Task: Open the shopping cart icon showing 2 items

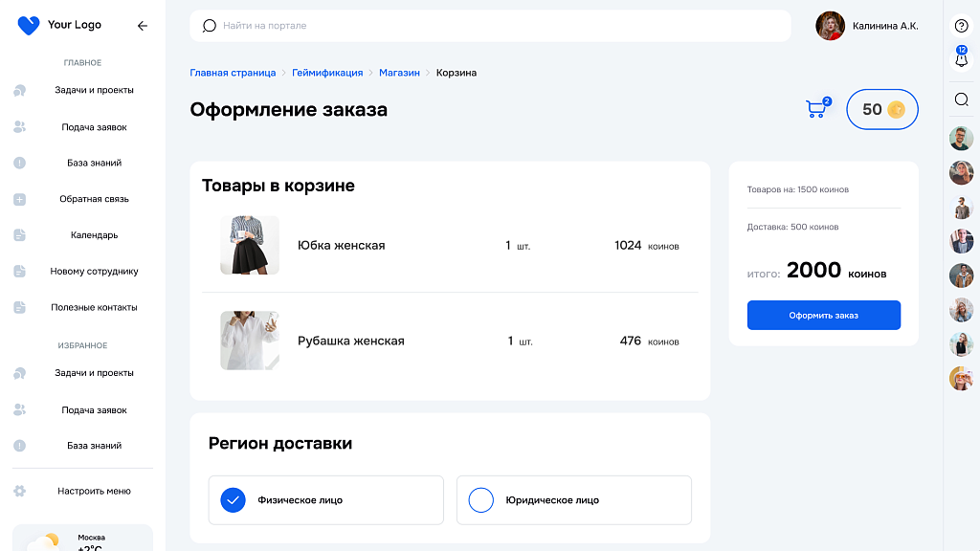Action: (x=814, y=109)
